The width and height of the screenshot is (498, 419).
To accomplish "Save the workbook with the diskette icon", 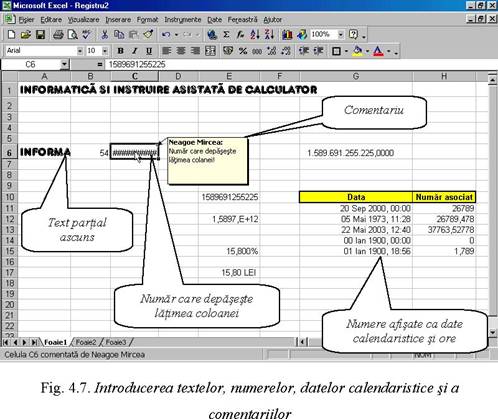I will (40, 35).
